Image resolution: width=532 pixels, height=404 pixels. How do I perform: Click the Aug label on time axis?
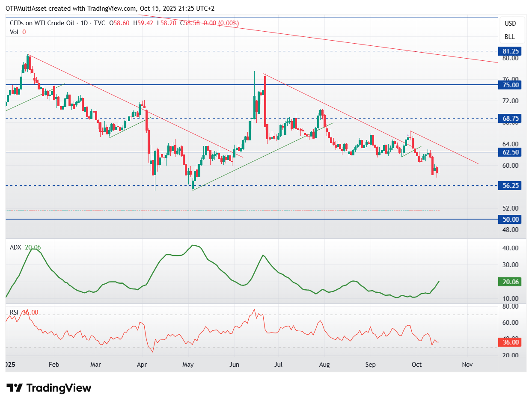[324, 365]
